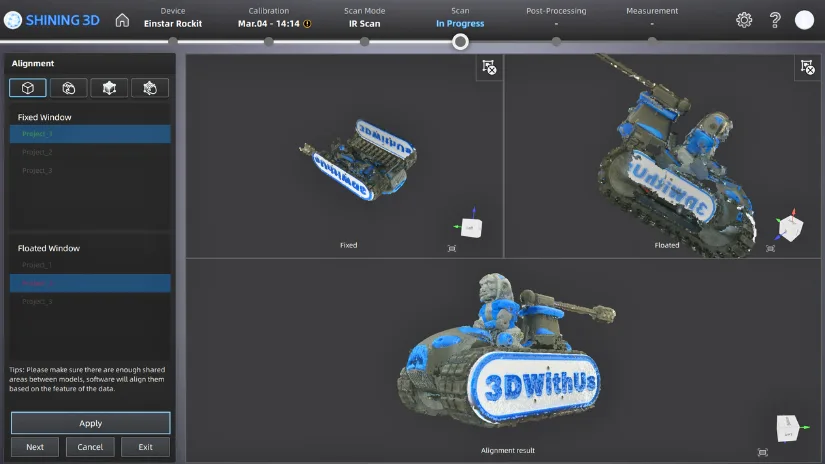The width and height of the screenshot is (825, 464).
Task: Go to the Post-Processing step
Action: [556, 17]
